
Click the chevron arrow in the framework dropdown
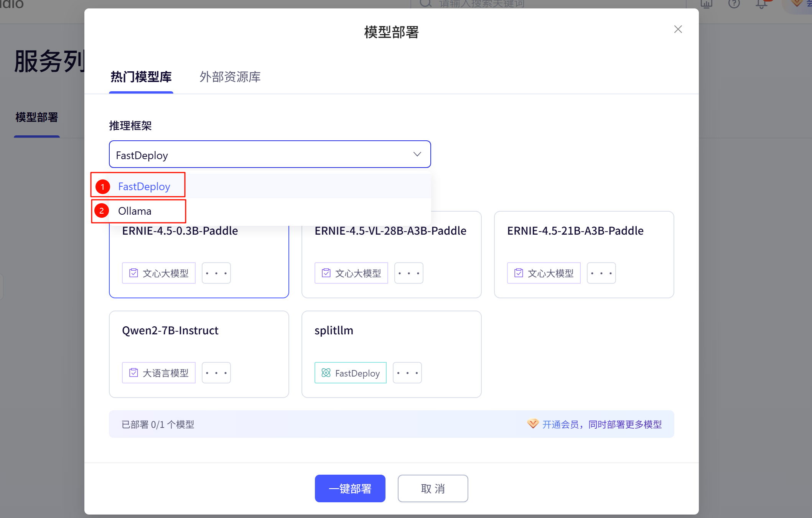pyautogui.click(x=417, y=154)
